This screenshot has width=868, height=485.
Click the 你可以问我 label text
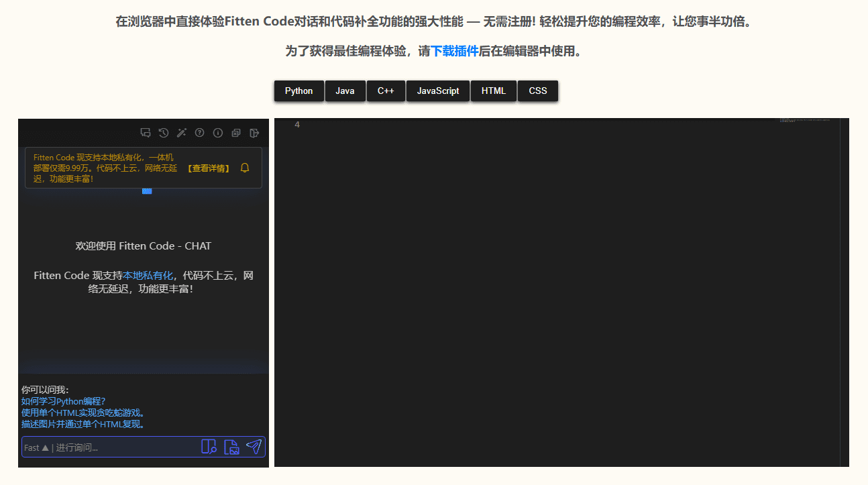pos(45,390)
